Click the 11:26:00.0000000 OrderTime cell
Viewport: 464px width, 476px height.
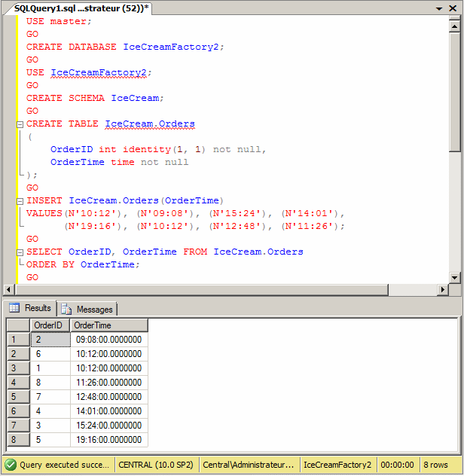109,382
